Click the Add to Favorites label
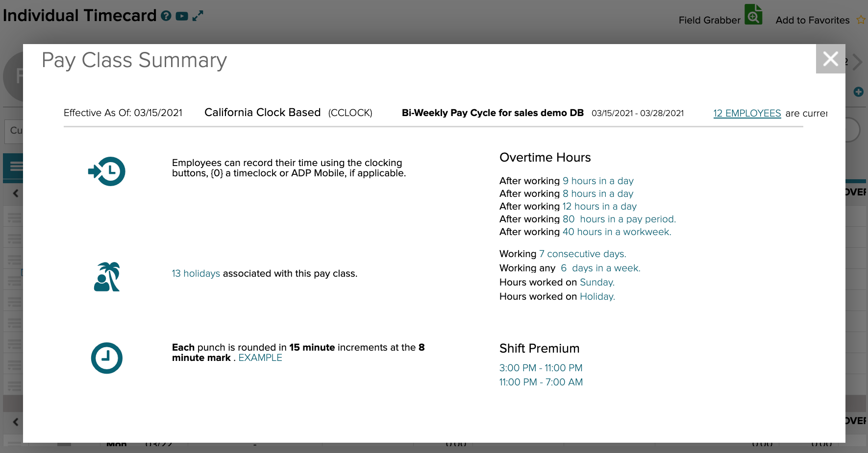Image resolution: width=868 pixels, height=453 pixels. point(812,20)
